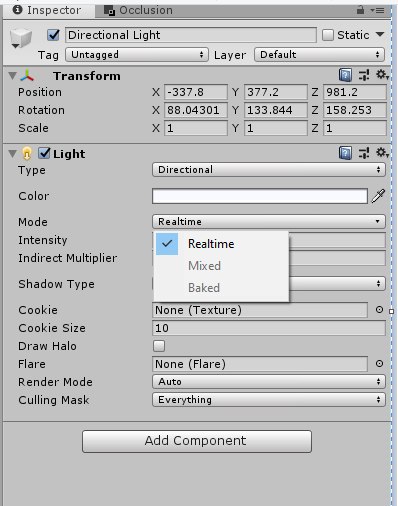Open Transform presets icon
This screenshot has height=506, width=398.
[364, 75]
